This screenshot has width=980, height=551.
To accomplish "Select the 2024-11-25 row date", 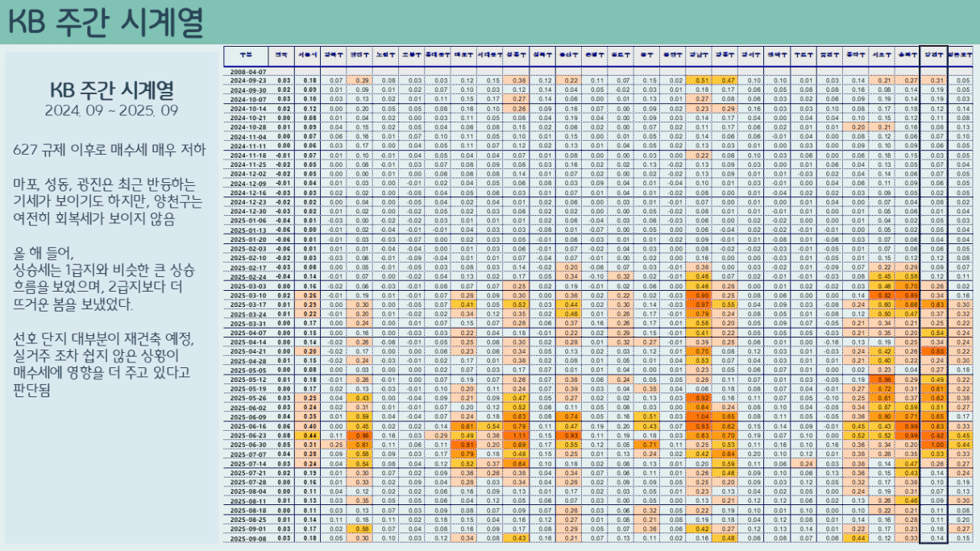I will point(248,164).
